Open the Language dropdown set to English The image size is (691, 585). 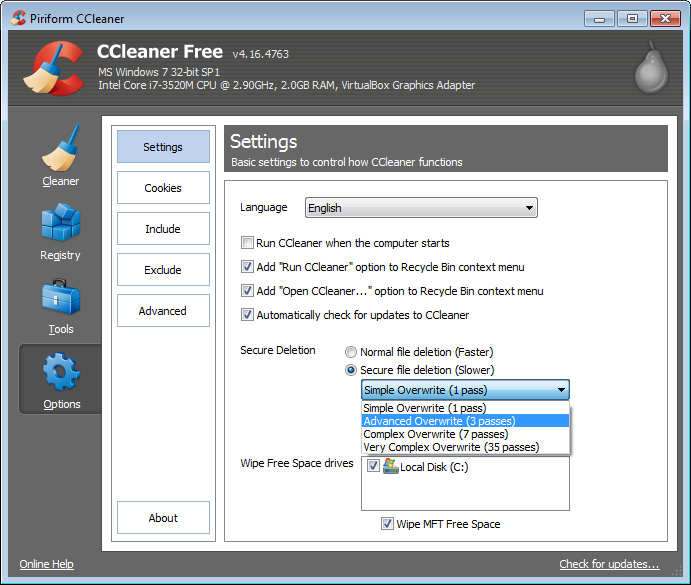tap(421, 208)
